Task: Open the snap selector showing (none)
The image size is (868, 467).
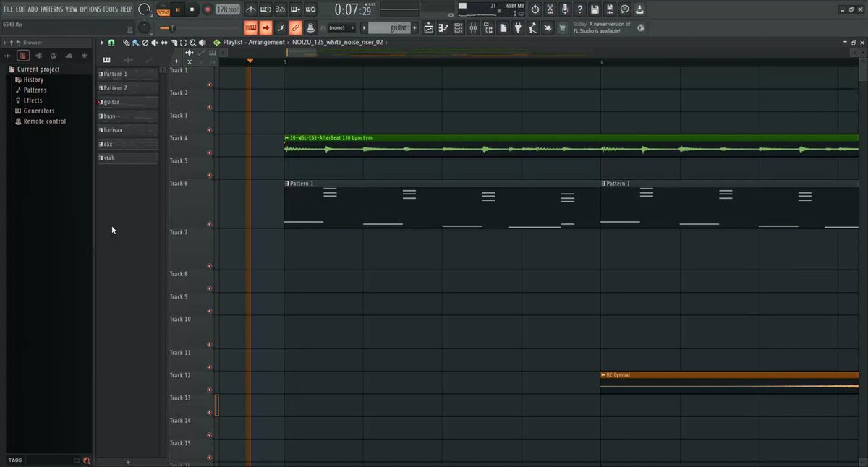Action: 341,28
